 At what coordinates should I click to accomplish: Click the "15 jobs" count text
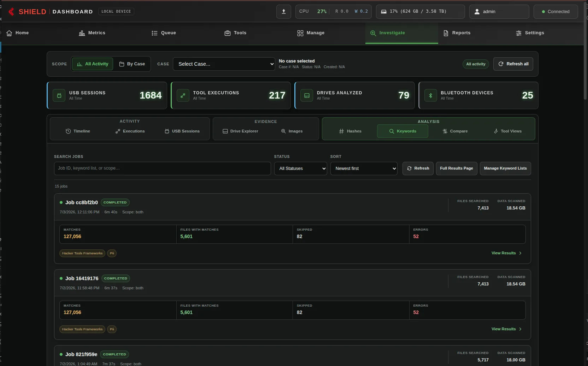click(x=61, y=186)
